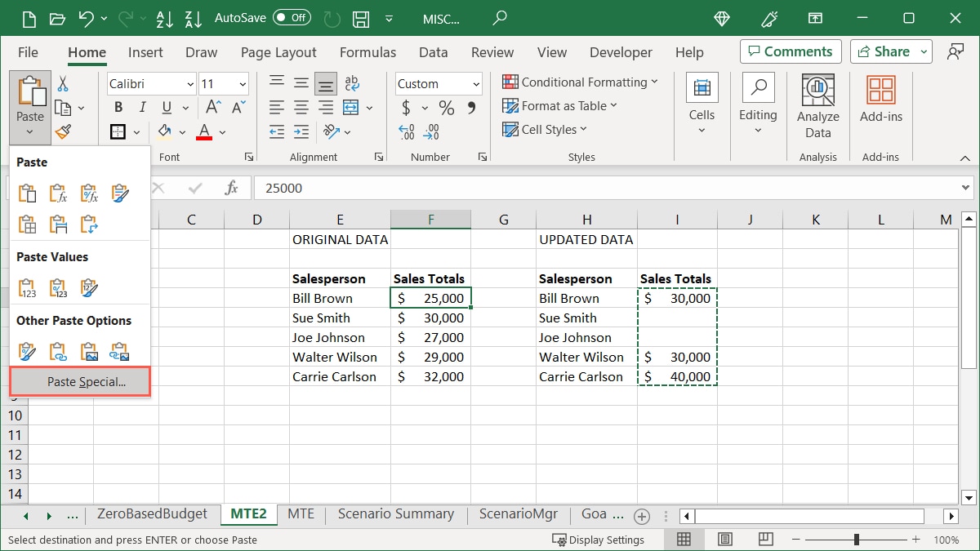Expand the Conditional Formatting menu
Image resolution: width=980 pixels, height=551 pixels.
click(x=581, y=82)
